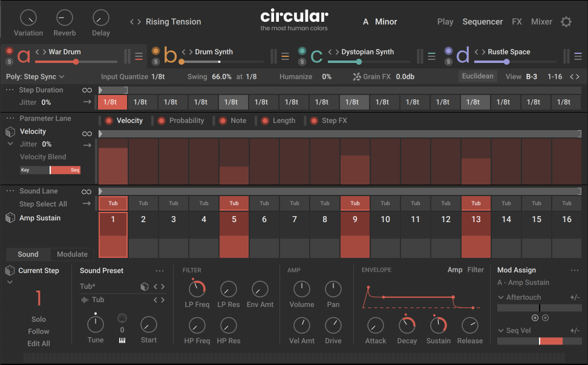This screenshot has width=588, height=365.
Task: Browse next preset with Rising Tension right chevron
Action: [139, 21]
